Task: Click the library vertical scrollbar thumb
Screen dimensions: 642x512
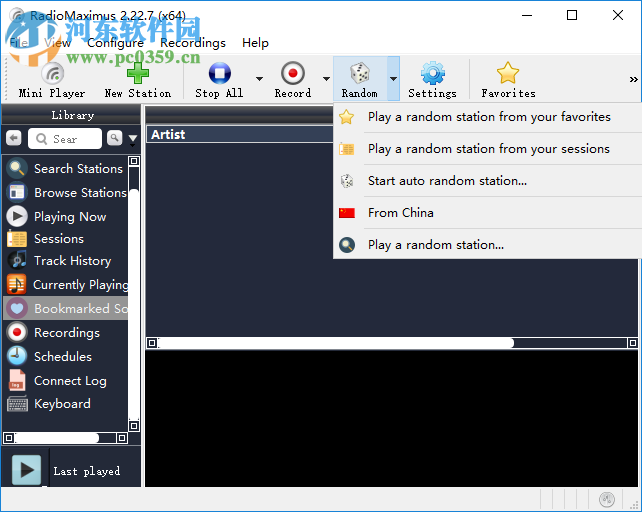Action: coord(134,303)
